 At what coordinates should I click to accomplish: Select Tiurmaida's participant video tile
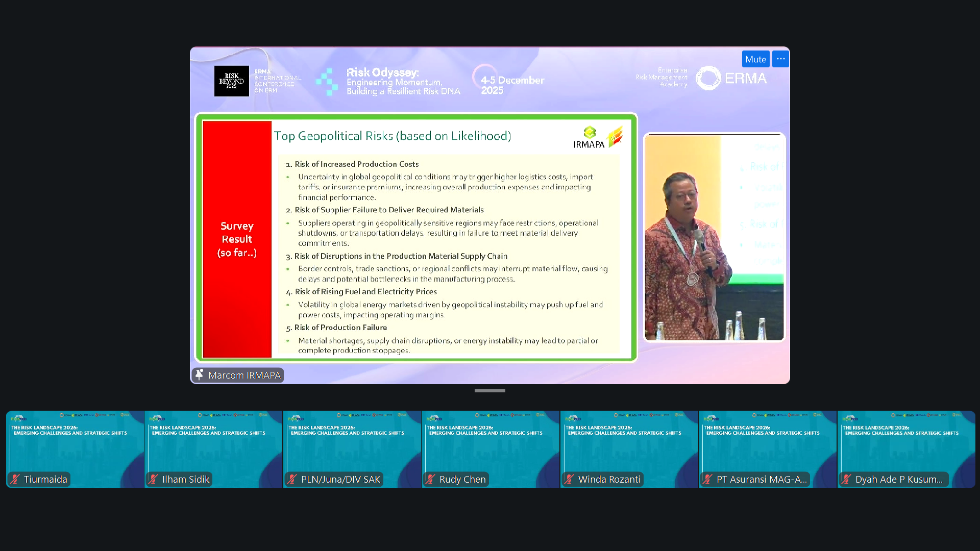click(x=75, y=449)
